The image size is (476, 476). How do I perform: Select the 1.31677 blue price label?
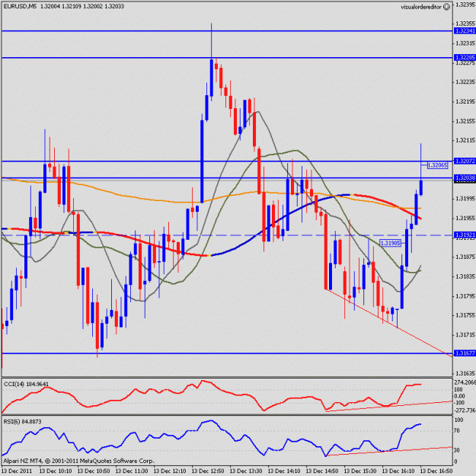tap(465, 353)
